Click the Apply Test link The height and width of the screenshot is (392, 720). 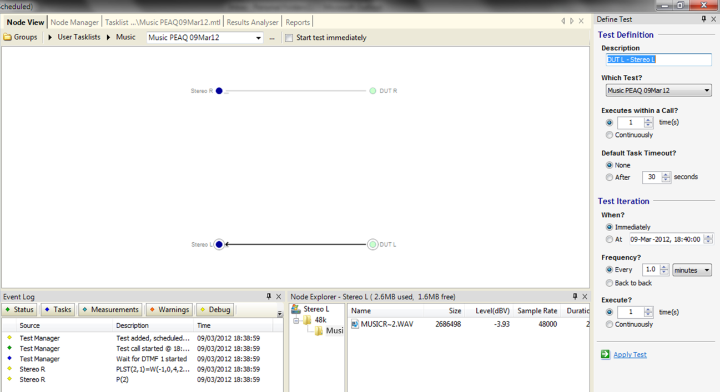pos(630,354)
